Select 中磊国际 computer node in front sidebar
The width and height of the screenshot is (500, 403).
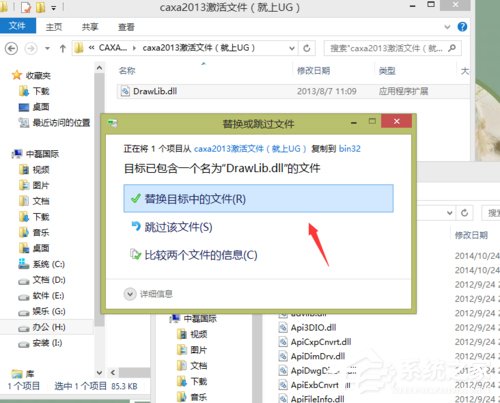[x=35, y=154]
